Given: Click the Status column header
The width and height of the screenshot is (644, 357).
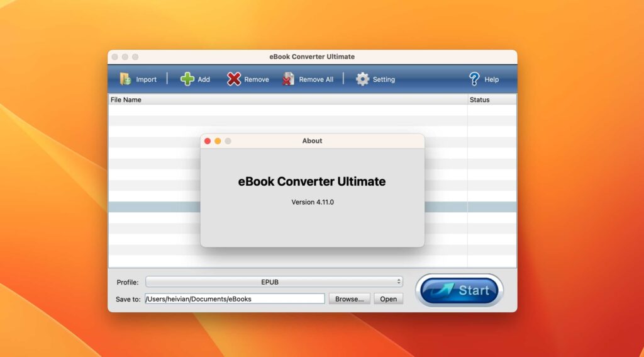Looking at the screenshot, I should click(492, 99).
